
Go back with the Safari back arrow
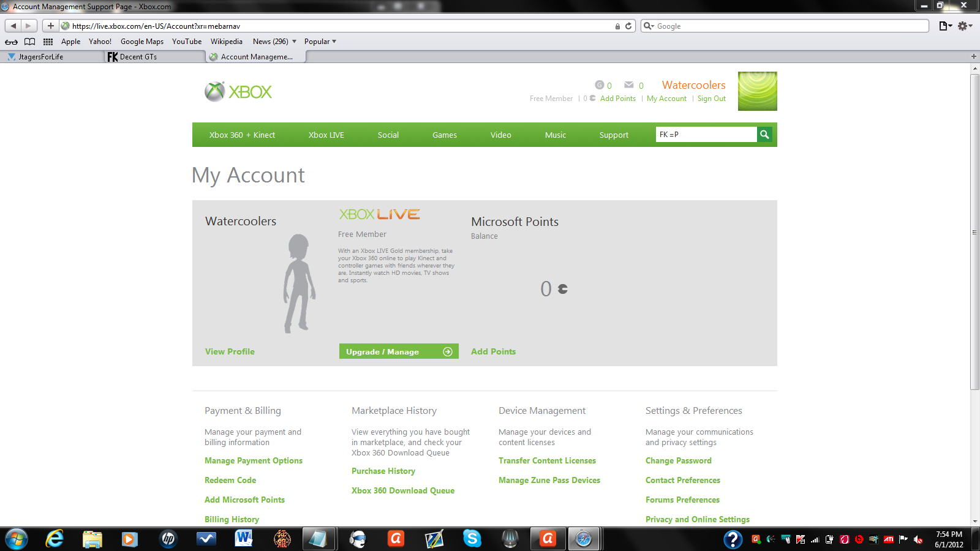(13, 26)
